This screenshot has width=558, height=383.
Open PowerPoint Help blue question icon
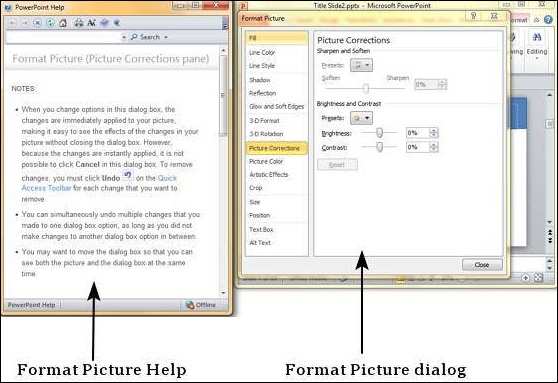[549, 20]
